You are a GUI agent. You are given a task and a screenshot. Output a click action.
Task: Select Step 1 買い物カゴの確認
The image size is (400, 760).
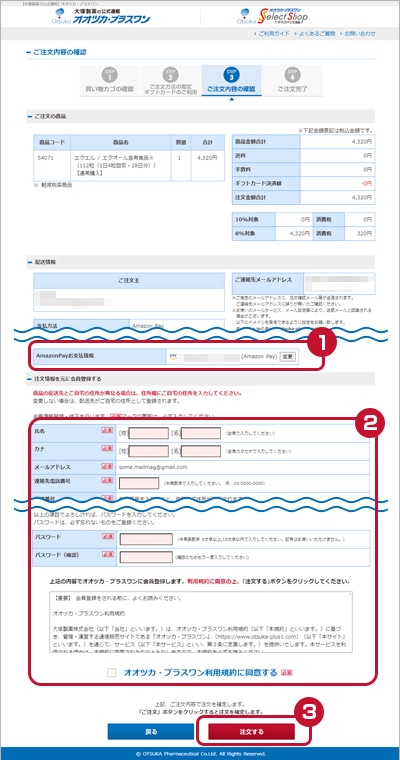tap(110, 80)
